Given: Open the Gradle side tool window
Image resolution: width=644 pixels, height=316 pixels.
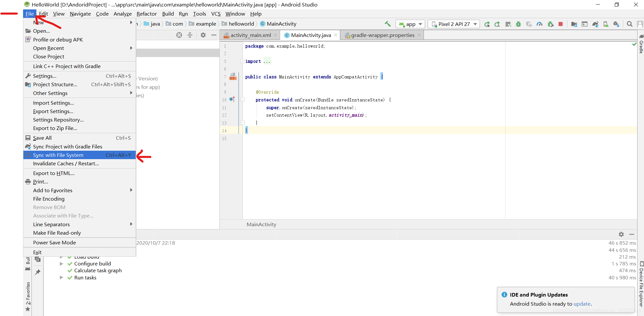Looking at the screenshot, I should click(641, 44).
